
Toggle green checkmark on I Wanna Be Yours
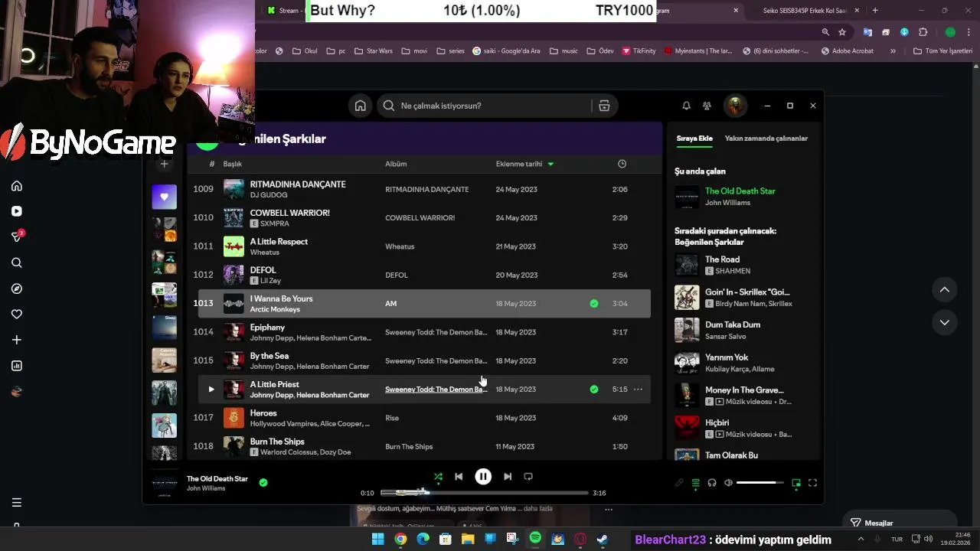(594, 304)
